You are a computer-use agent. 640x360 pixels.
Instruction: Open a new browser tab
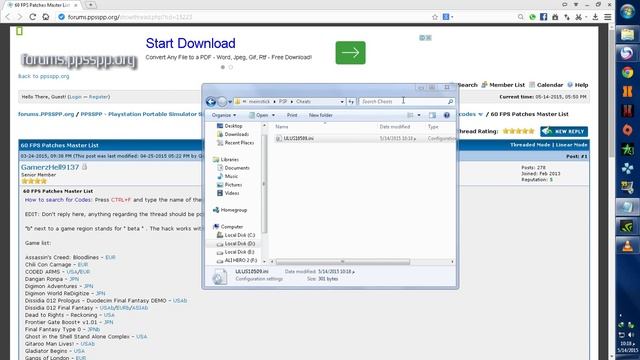click(x=91, y=5)
